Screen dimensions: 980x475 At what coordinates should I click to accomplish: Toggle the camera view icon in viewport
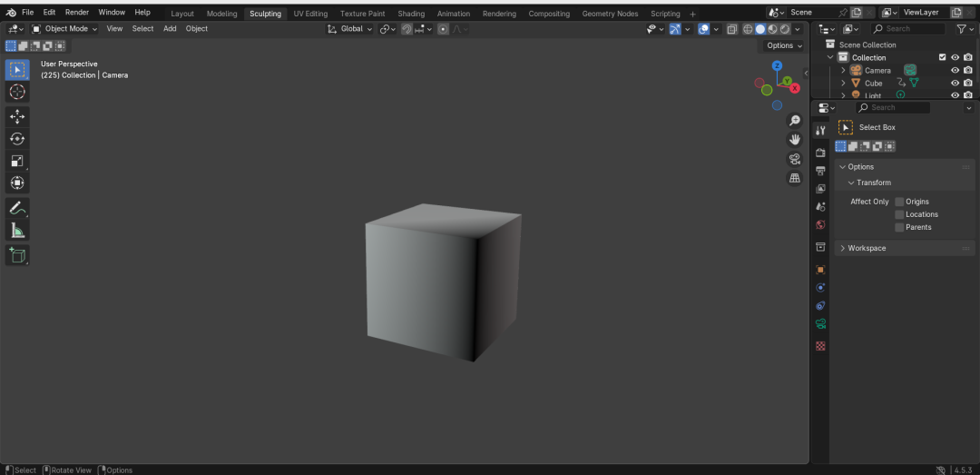click(794, 159)
